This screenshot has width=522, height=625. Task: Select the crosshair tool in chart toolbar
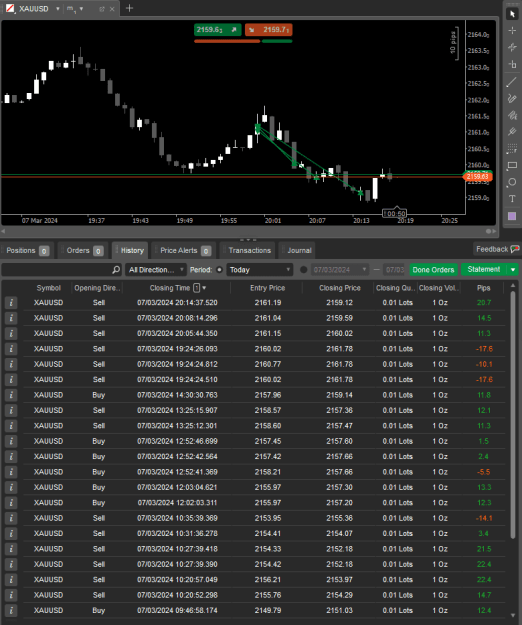[512, 31]
